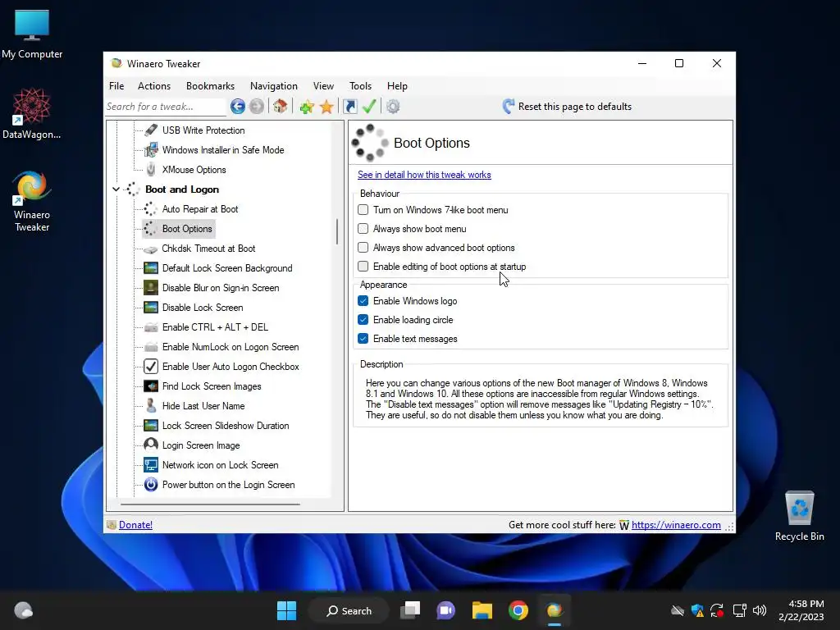Select USB Write Protection tweak icon
840x630 pixels.
pos(151,130)
